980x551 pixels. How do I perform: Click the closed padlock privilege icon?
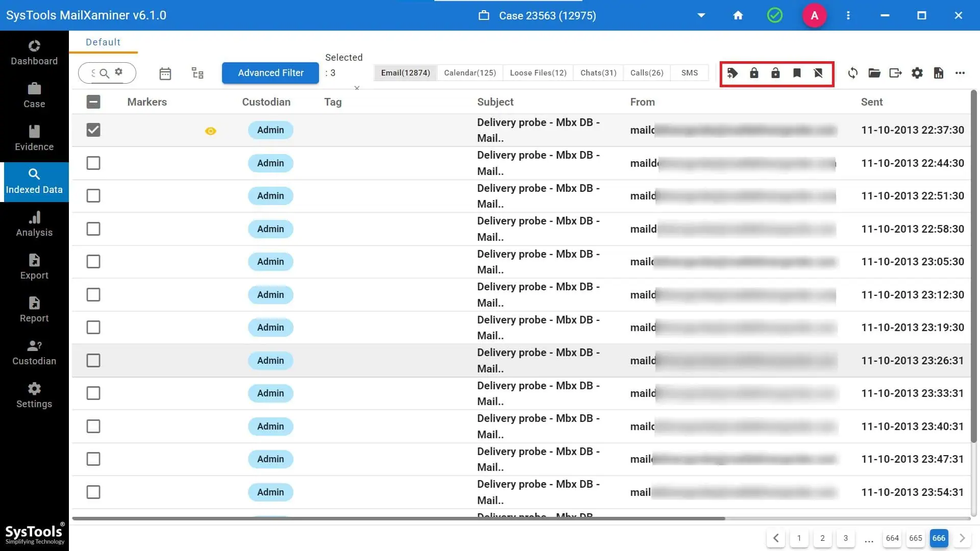pyautogui.click(x=754, y=73)
